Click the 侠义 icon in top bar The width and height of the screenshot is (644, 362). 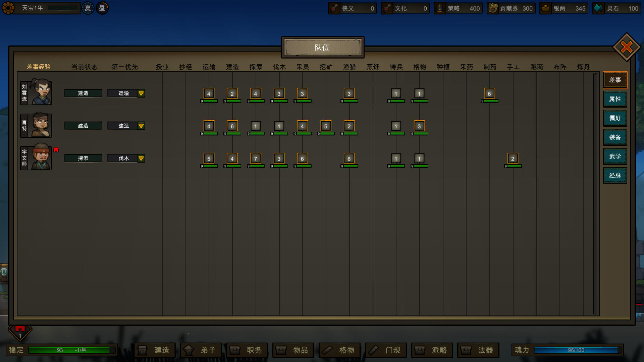[x=335, y=7]
